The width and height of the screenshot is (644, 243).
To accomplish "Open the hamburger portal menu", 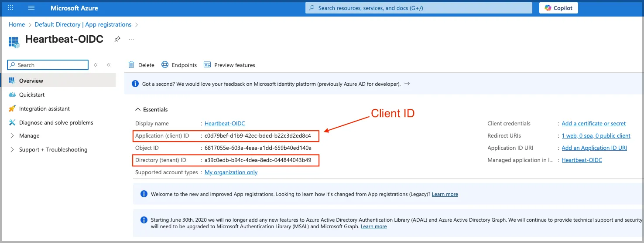I will click(x=31, y=8).
